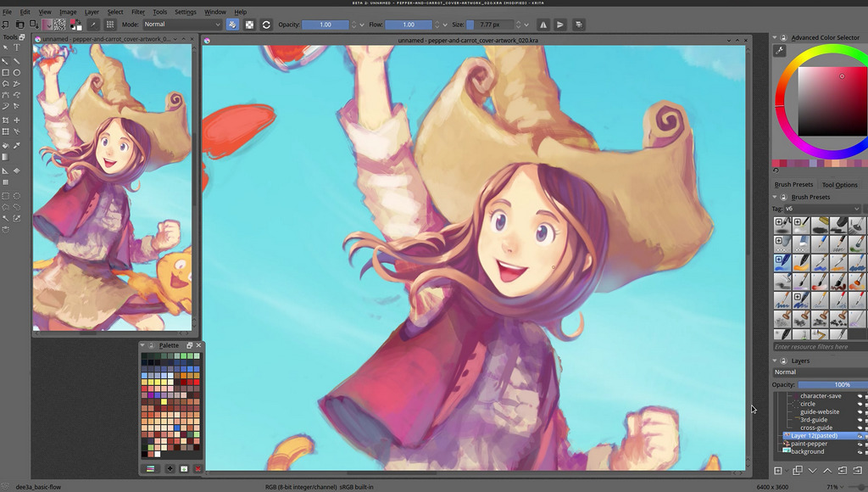Open the Filter menu

(x=137, y=12)
